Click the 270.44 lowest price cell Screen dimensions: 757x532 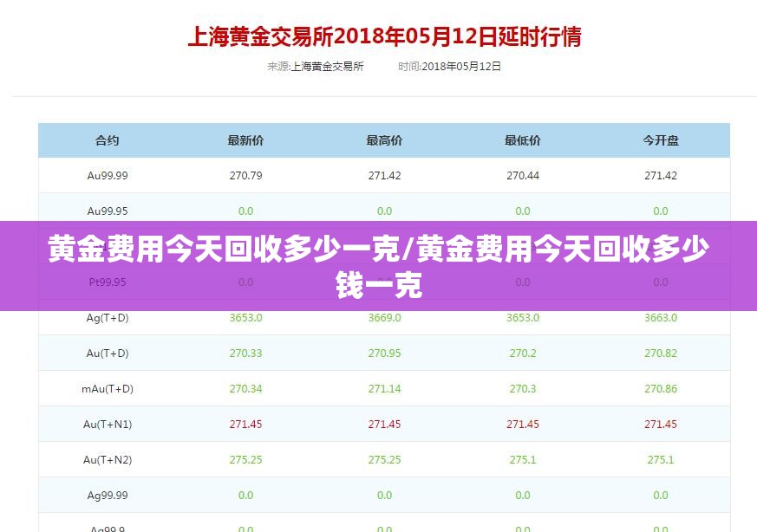pyautogui.click(x=522, y=176)
